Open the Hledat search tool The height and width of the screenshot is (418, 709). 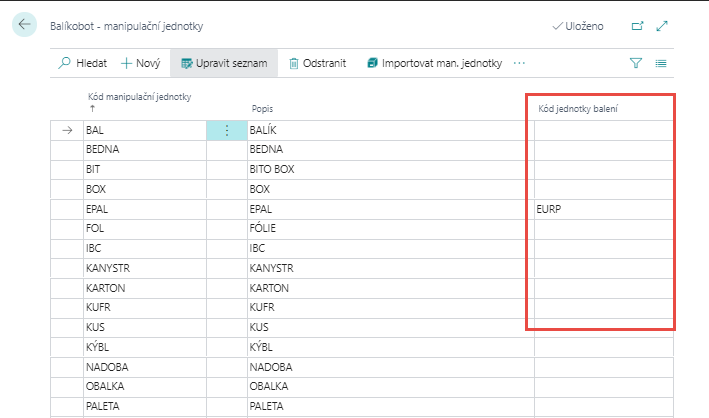[x=80, y=63]
